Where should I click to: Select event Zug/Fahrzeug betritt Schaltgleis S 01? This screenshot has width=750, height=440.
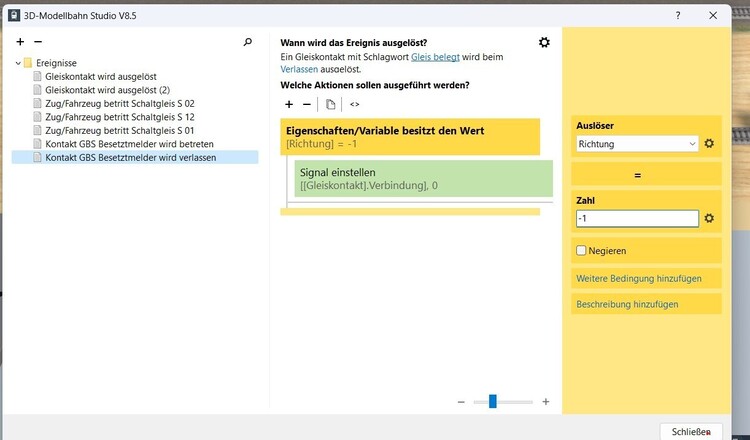120,130
